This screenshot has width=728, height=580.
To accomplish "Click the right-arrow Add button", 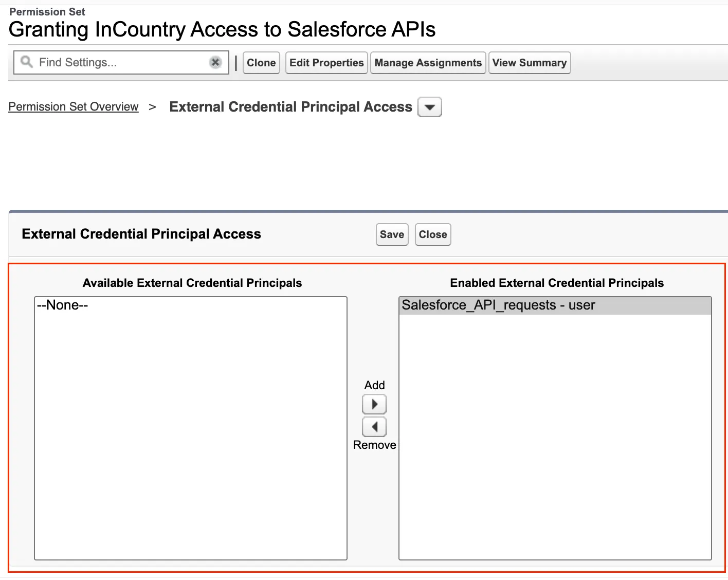I will coord(374,404).
